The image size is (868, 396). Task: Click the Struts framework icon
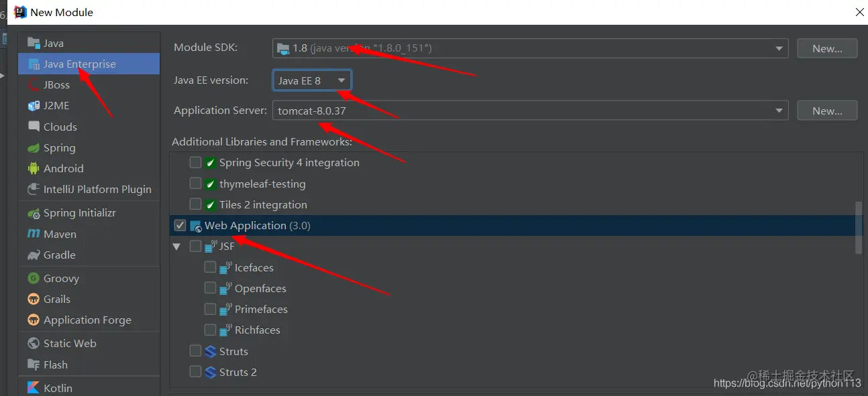(x=211, y=351)
